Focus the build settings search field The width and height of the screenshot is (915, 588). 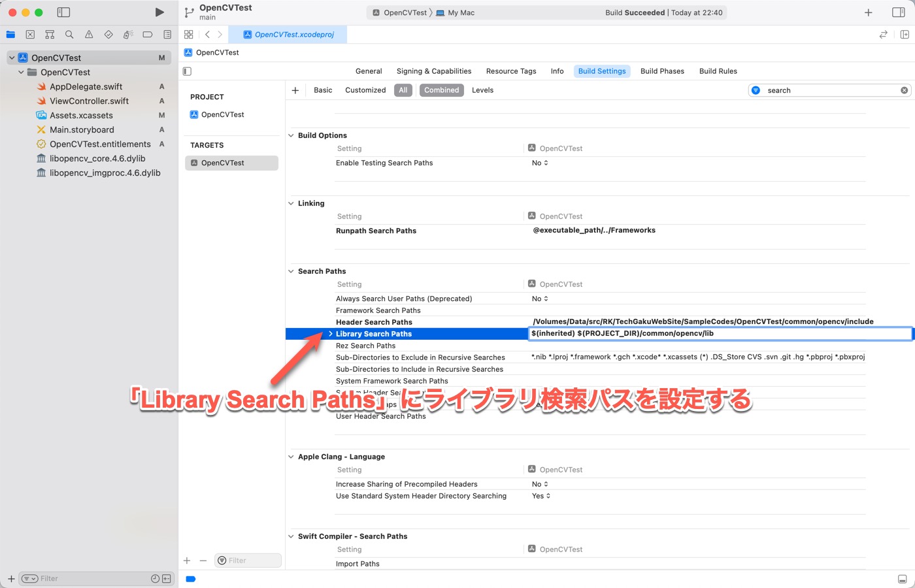(830, 90)
